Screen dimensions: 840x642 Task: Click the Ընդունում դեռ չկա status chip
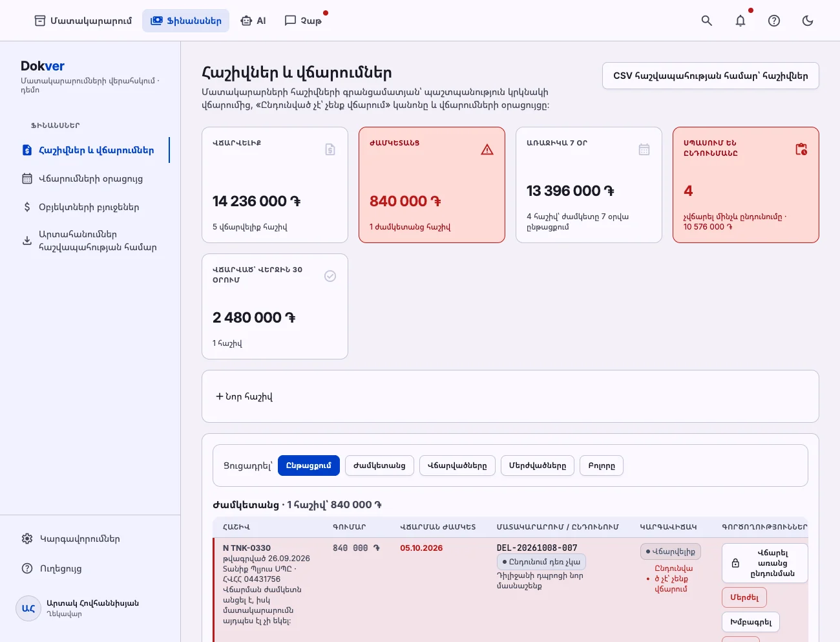[x=541, y=562]
